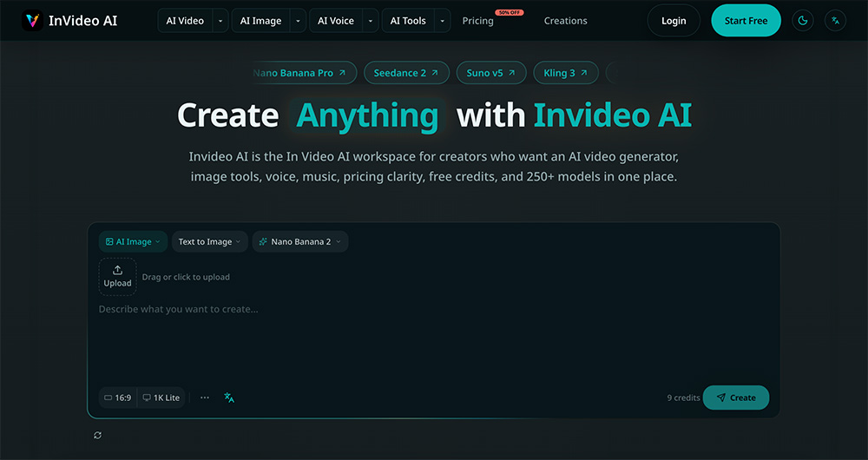Click the 50% OFF badge
The image size is (868, 460).
[510, 12]
